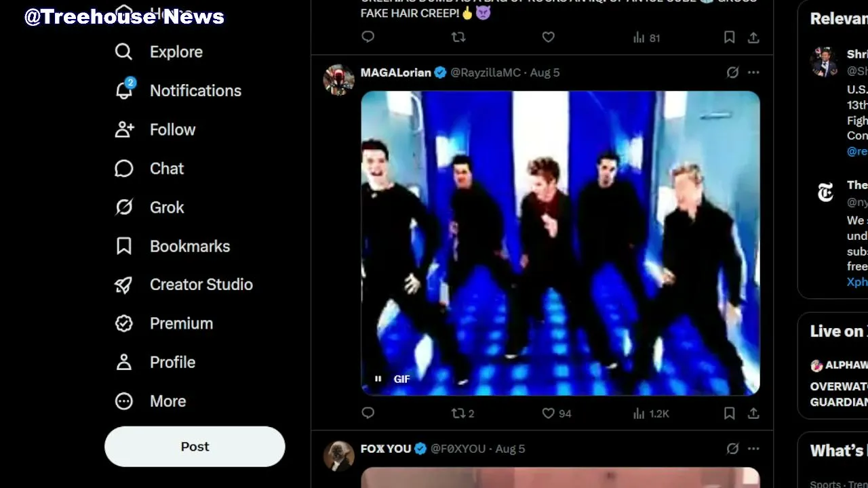Share MAGALorian's GIF post

(753, 413)
